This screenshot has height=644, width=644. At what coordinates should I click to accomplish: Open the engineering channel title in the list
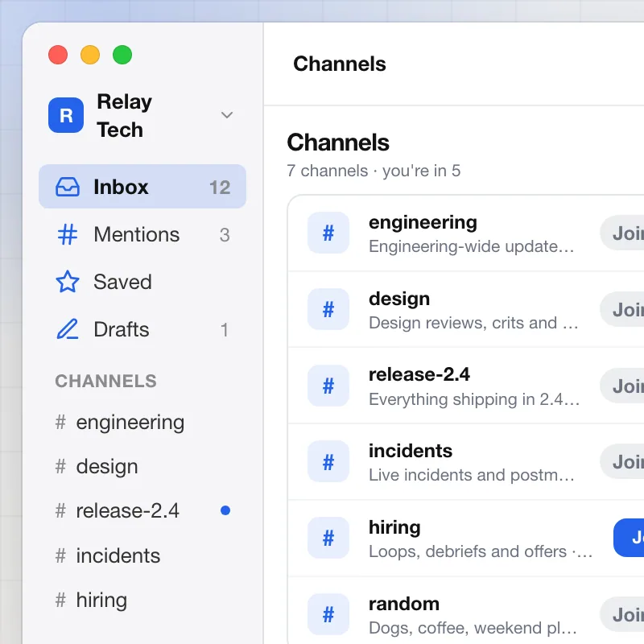click(423, 223)
